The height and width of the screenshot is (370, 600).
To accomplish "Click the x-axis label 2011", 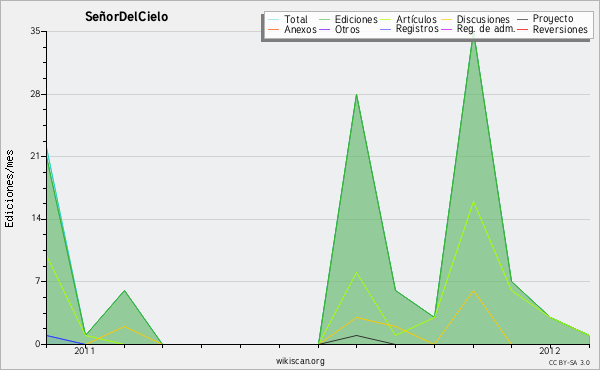I will pyautogui.click(x=85, y=351).
